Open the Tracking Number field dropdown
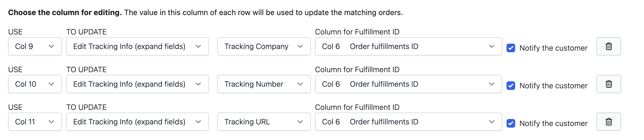 click(x=264, y=84)
